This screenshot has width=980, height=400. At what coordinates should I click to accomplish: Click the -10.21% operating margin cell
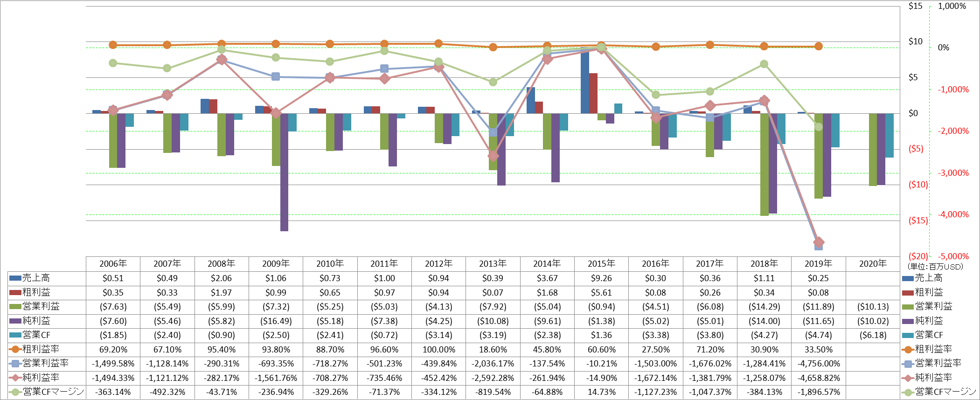(x=601, y=364)
